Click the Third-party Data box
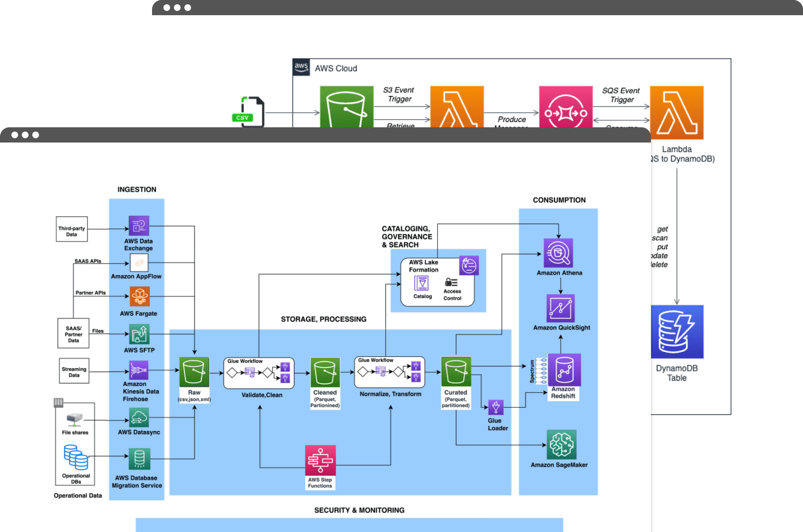 [x=72, y=229]
